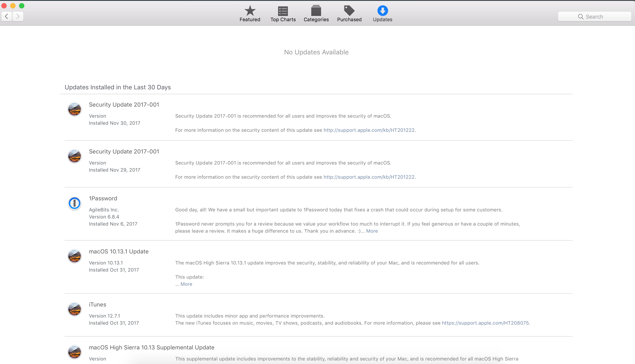
Task: Open the Updates download arrow icon
Action: pyautogui.click(x=383, y=10)
